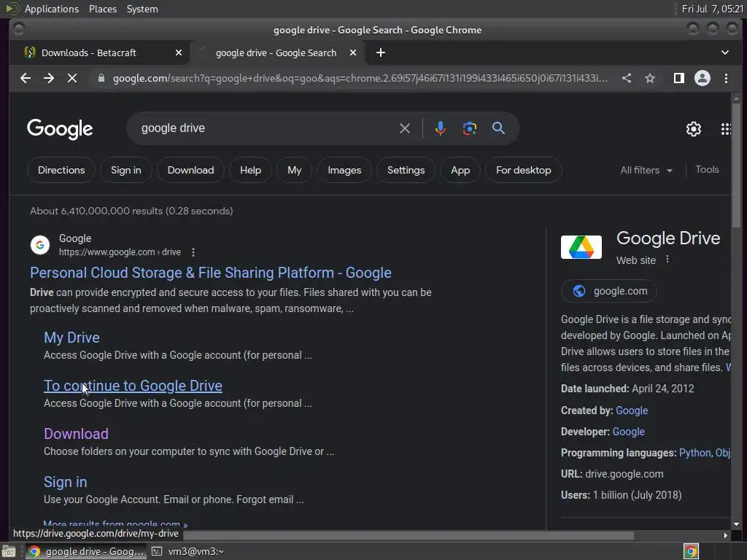Open Developer Google link
The height and width of the screenshot is (560, 747).
628,432
